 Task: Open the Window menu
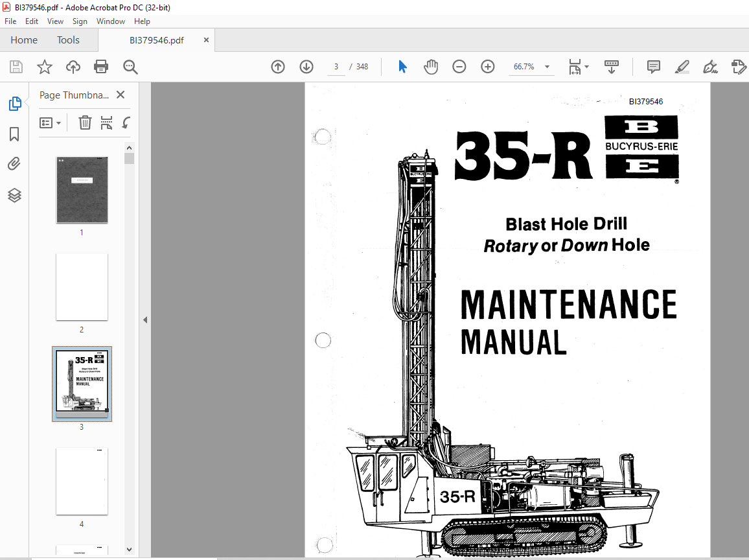110,21
